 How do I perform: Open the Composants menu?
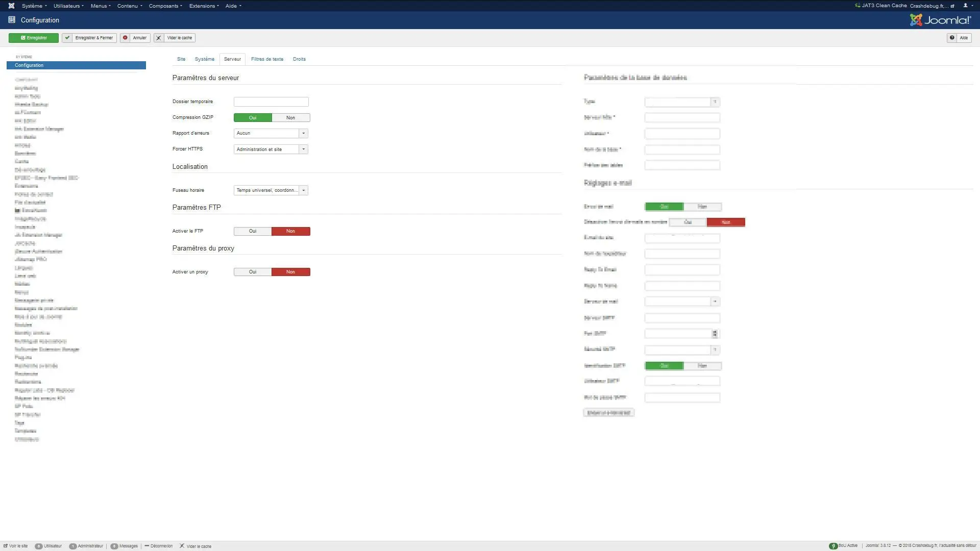(x=165, y=6)
